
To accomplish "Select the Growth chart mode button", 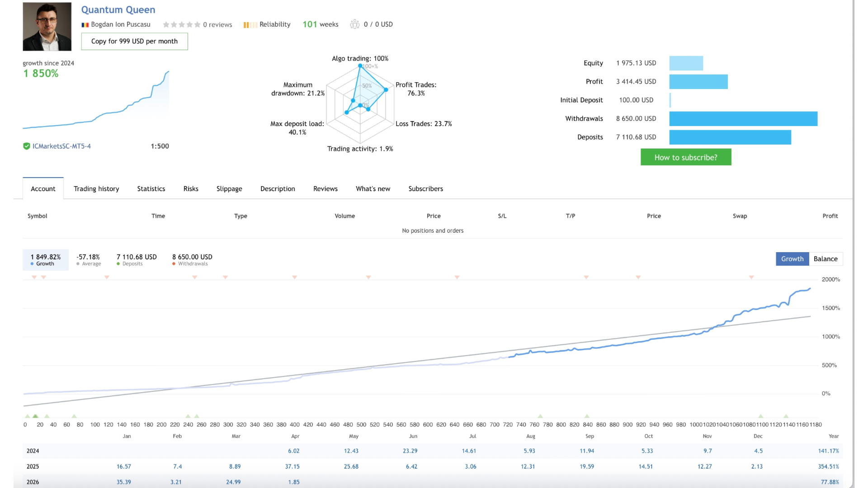I will point(792,259).
